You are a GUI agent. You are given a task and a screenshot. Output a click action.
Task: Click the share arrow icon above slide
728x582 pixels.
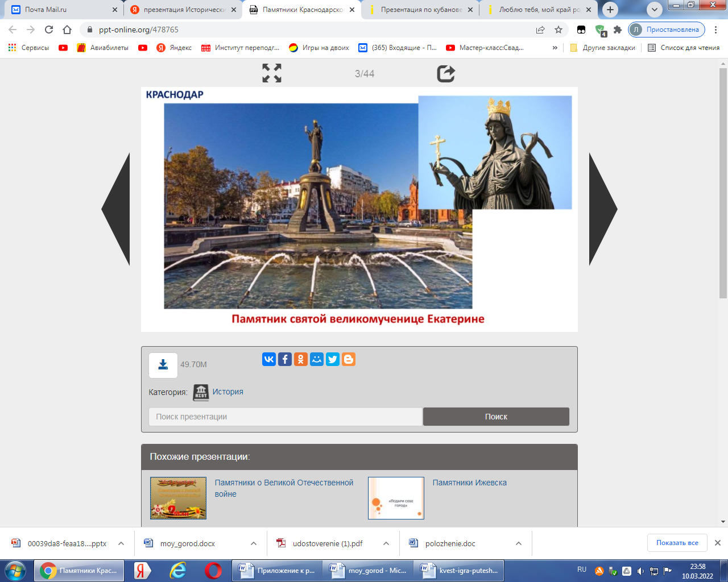[x=445, y=73]
